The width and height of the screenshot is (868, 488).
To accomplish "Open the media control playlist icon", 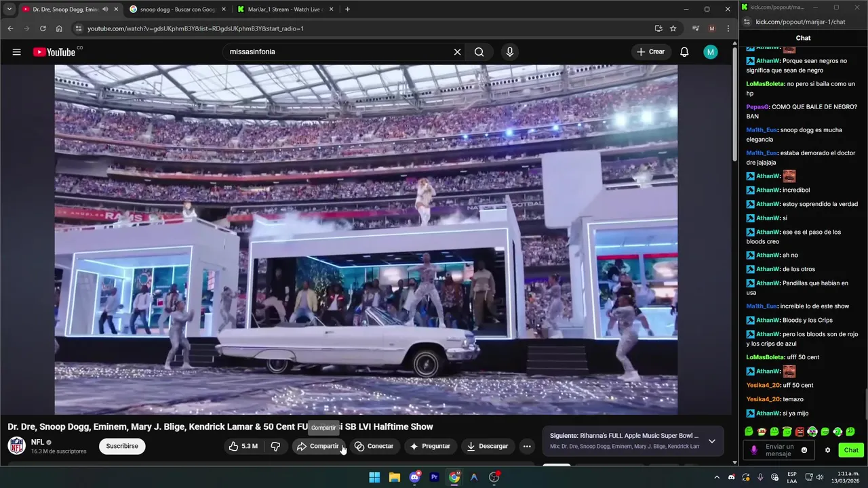I will [696, 28].
